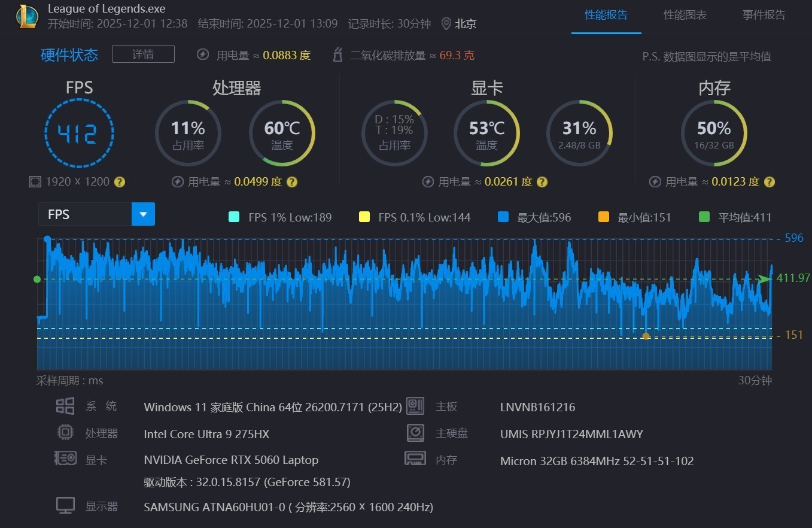Click the monitor icon beside 显示器

point(65,505)
